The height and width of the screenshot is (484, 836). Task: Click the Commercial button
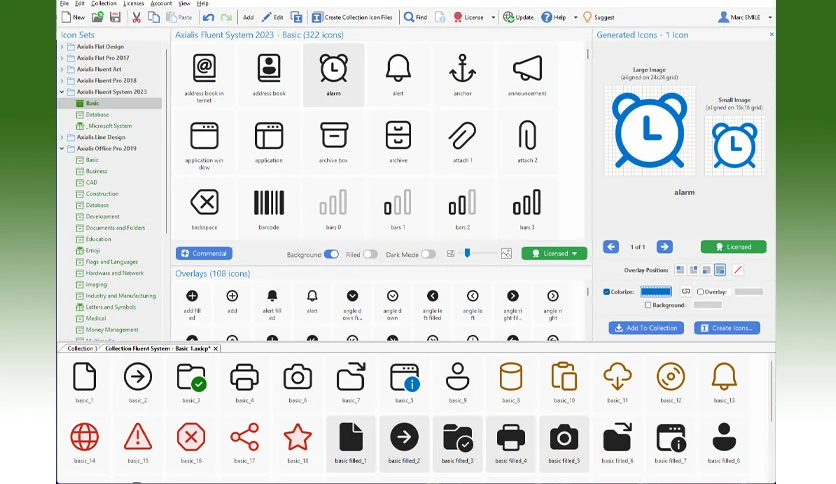tap(204, 254)
